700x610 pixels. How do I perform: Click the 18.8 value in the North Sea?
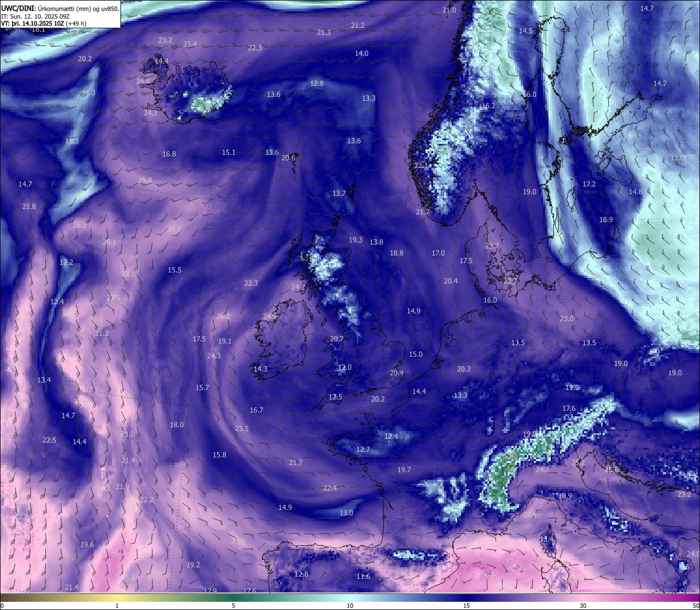pos(396,253)
